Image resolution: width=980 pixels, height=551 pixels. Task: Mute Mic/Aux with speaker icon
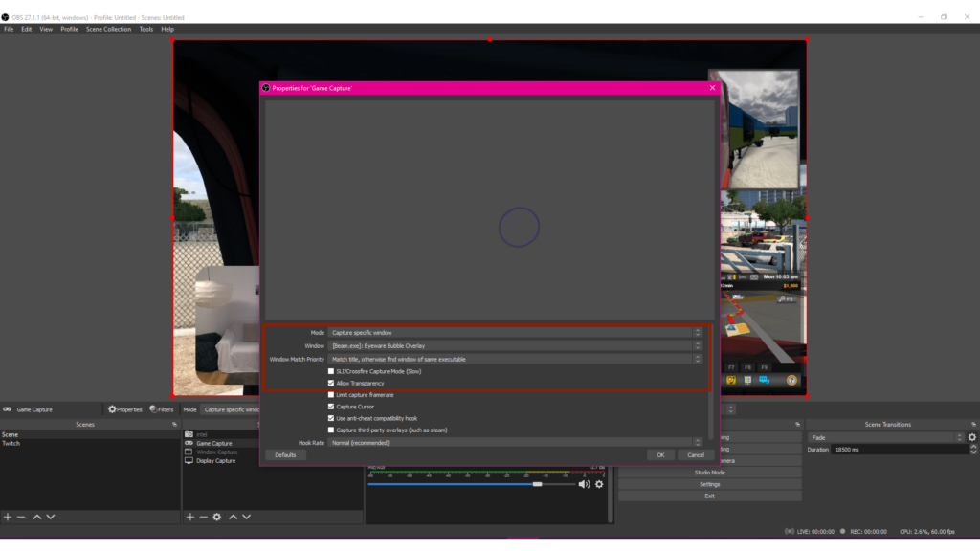pyautogui.click(x=584, y=484)
